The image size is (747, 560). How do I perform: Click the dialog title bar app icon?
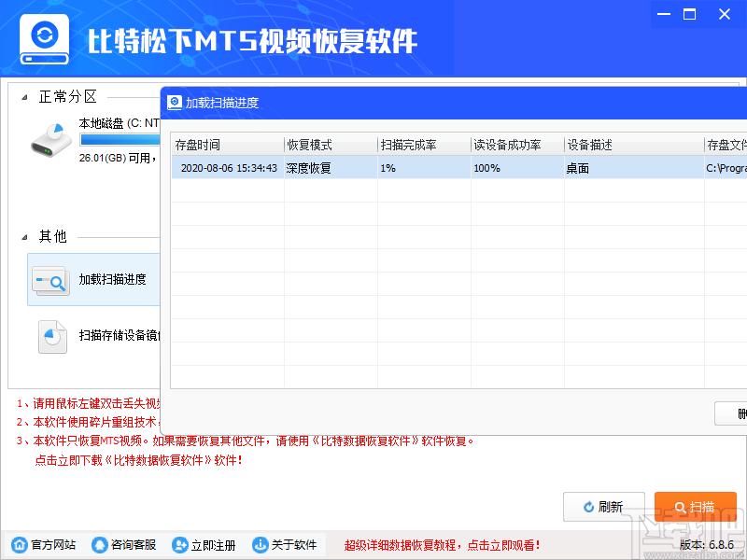[x=175, y=103]
